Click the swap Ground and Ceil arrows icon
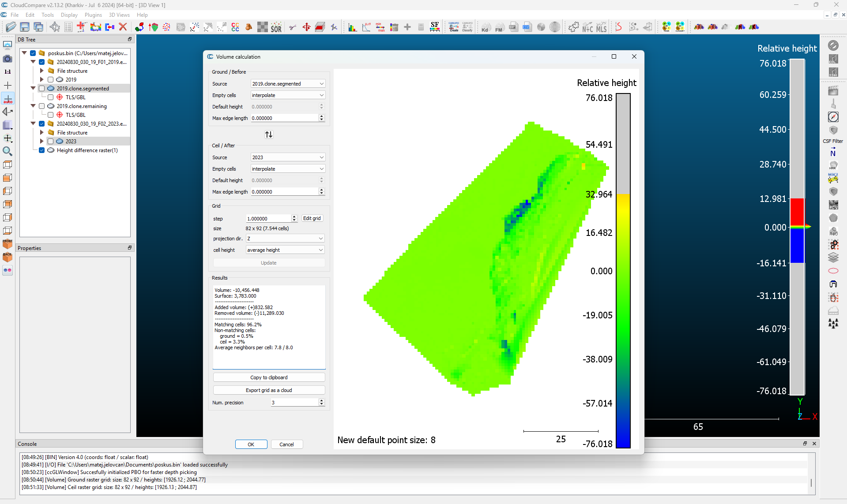This screenshot has height=504, width=847. tap(269, 134)
